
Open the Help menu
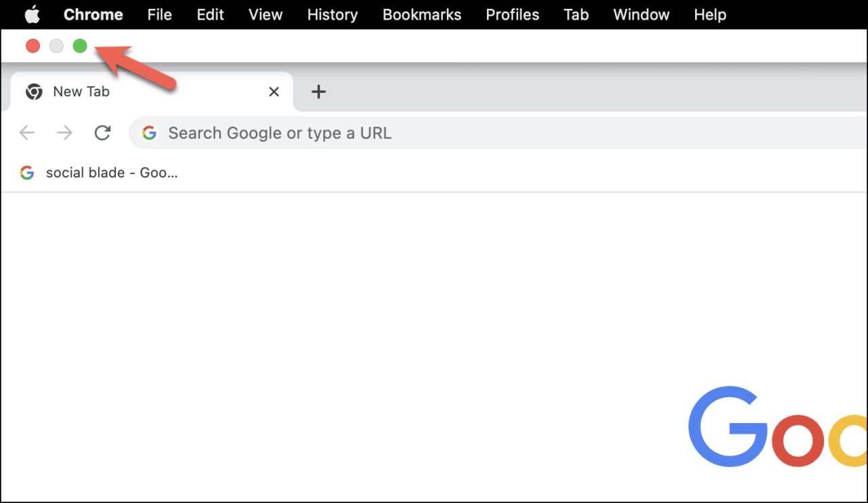pos(710,14)
